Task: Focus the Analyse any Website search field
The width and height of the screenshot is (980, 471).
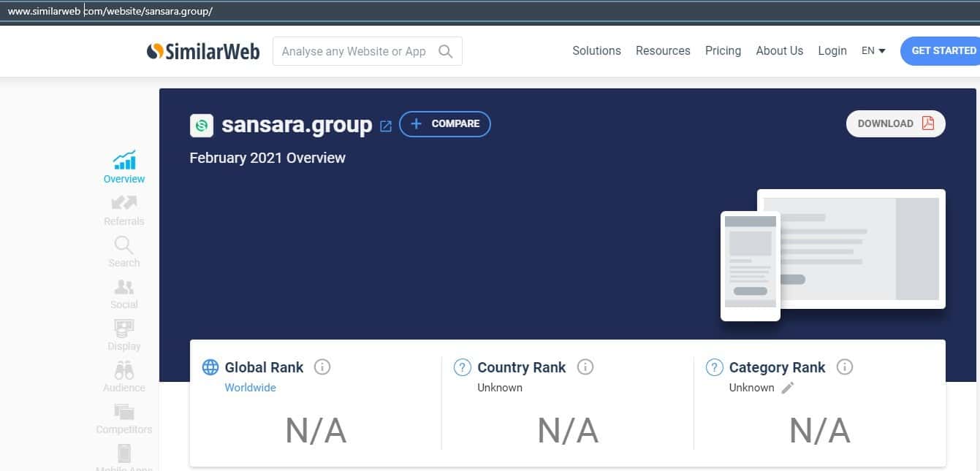Action: pos(354,51)
